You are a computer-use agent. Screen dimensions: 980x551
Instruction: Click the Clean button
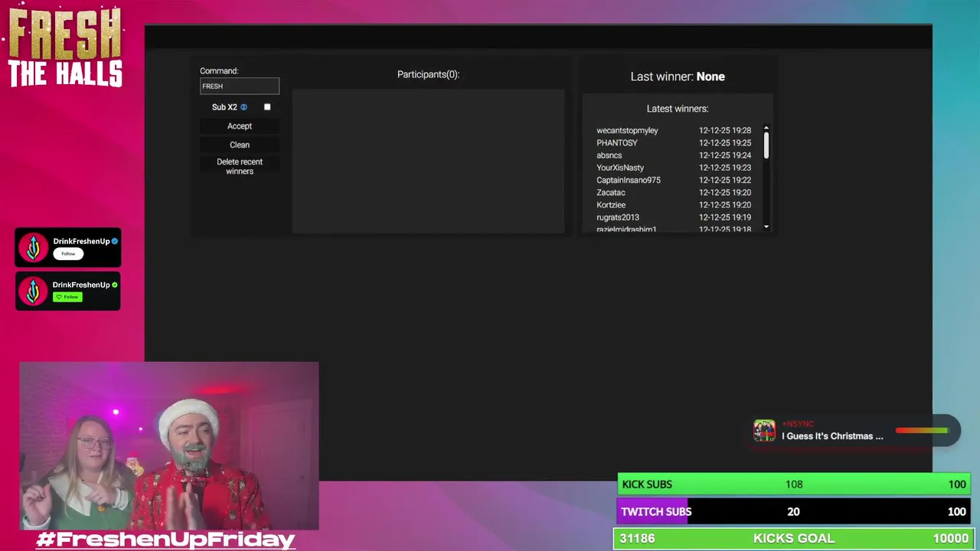[x=240, y=145]
